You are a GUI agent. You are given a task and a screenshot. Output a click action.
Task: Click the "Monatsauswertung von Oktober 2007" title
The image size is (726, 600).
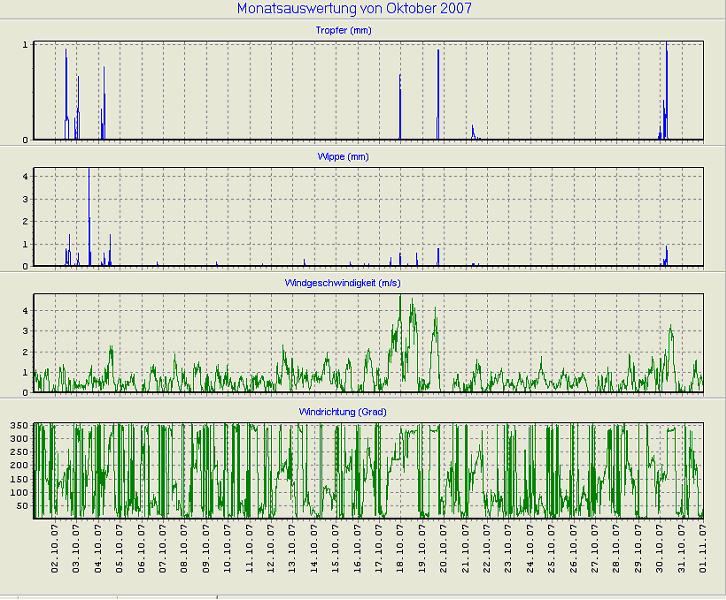(355, 9)
